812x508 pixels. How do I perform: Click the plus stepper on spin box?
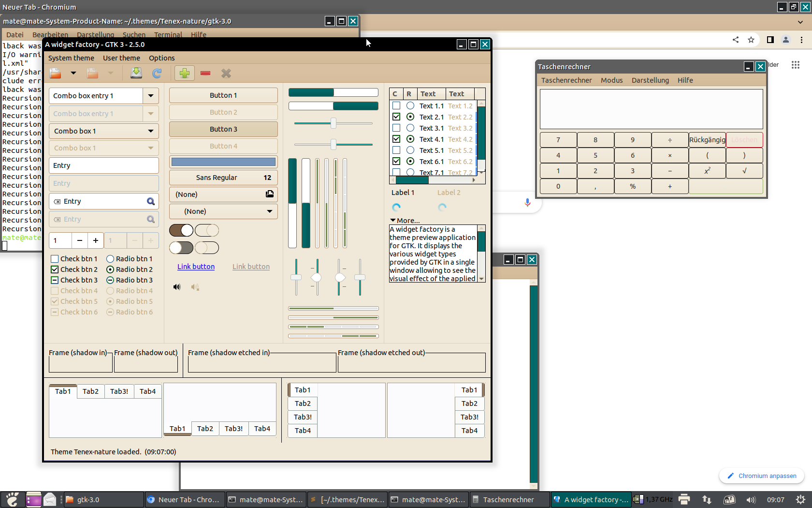[96, 240]
